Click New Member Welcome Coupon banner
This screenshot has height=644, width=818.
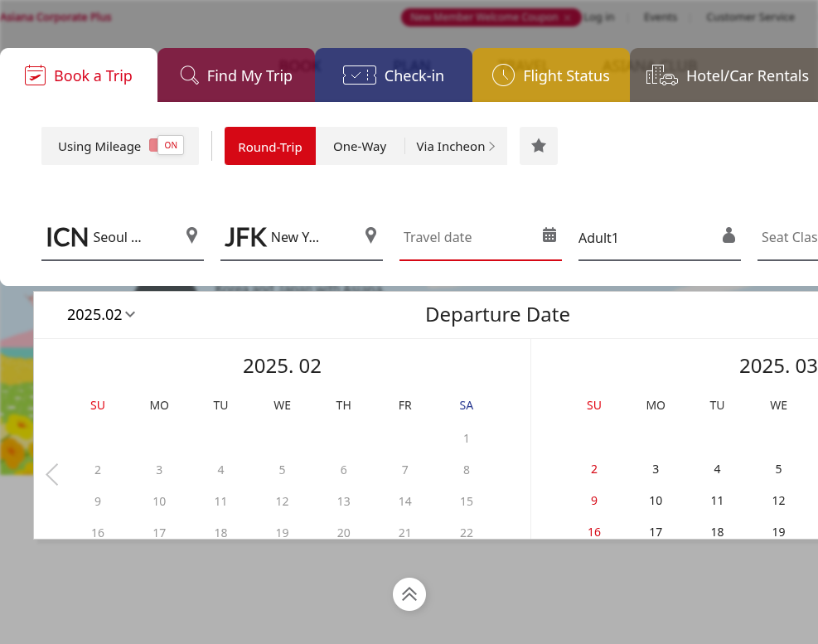[491, 17]
